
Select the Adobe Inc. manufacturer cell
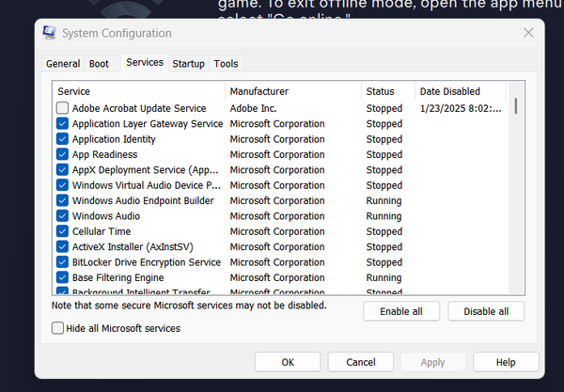coord(253,108)
